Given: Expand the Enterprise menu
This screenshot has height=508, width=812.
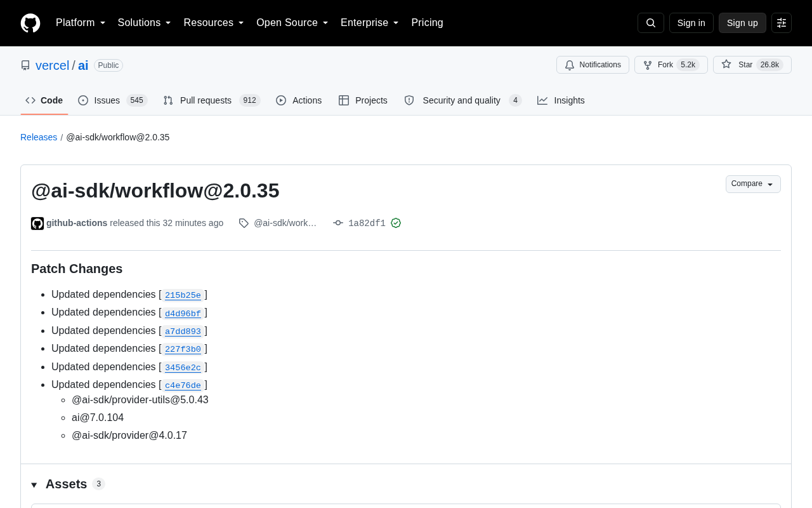Looking at the screenshot, I should click(x=370, y=23).
